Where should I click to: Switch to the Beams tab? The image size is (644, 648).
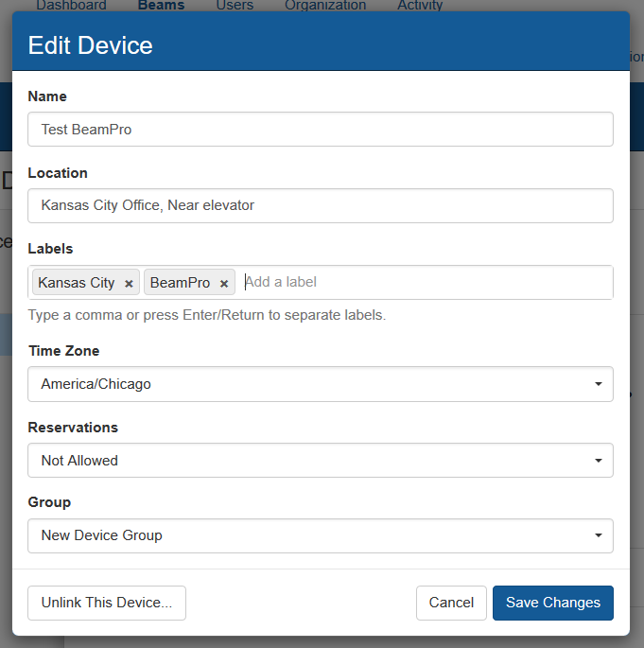pyautogui.click(x=161, y=6)
